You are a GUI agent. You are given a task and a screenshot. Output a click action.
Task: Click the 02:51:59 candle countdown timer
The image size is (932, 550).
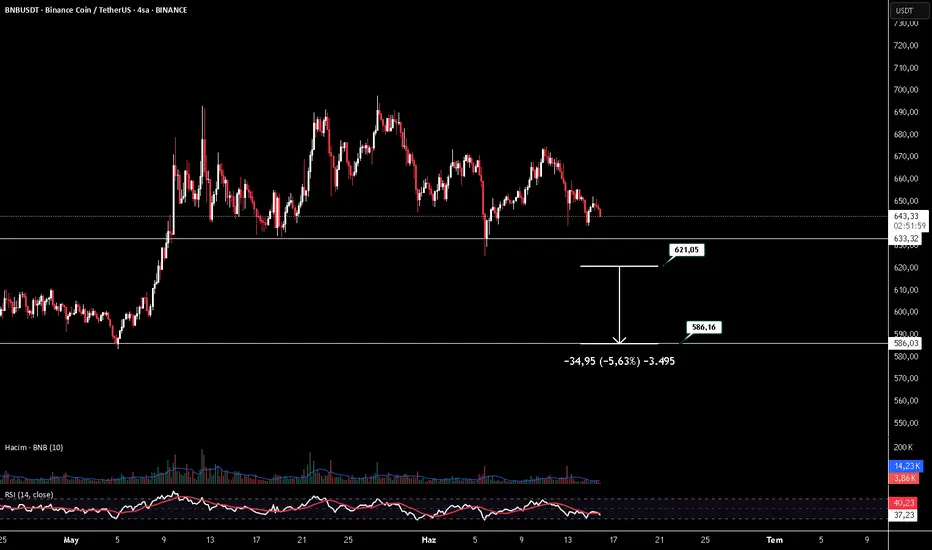909,226
